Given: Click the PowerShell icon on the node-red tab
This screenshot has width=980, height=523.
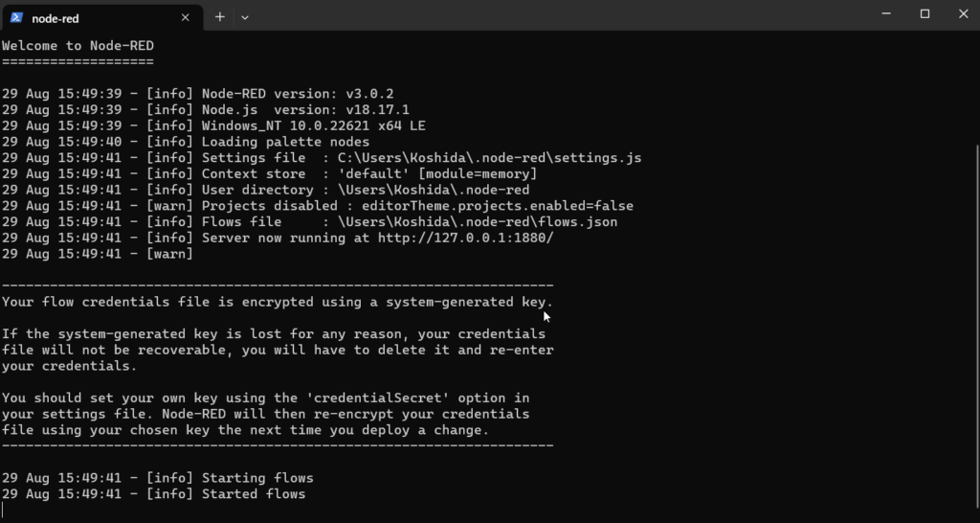Looking at the screenshot, I should pyautogui.click(x=16, y=16).
